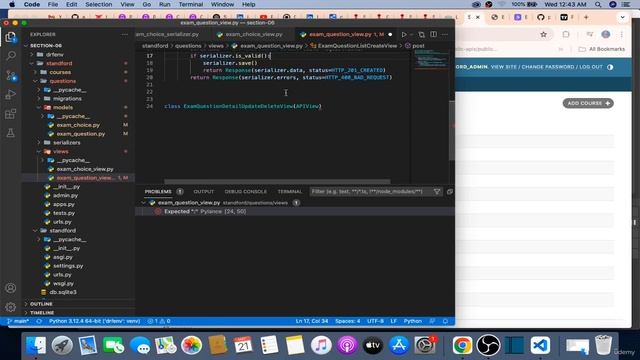Click VIEW SITE link in admin header

tap(504, 67)
